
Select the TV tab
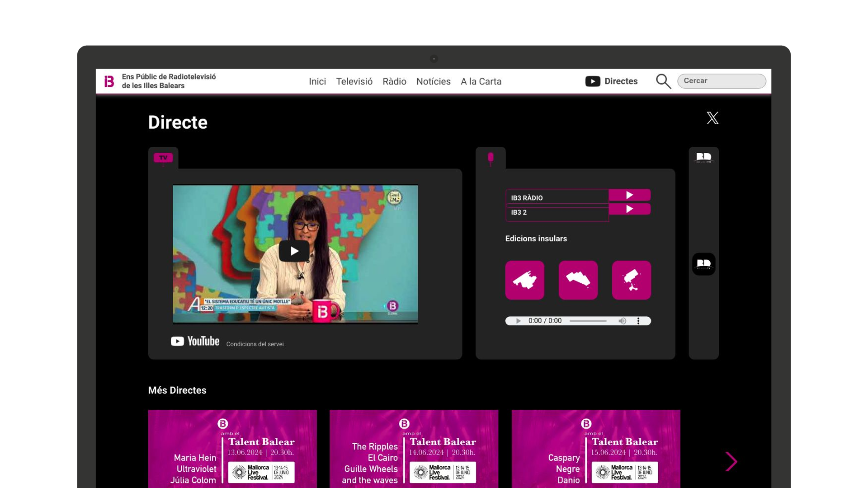tap(163, 158)
